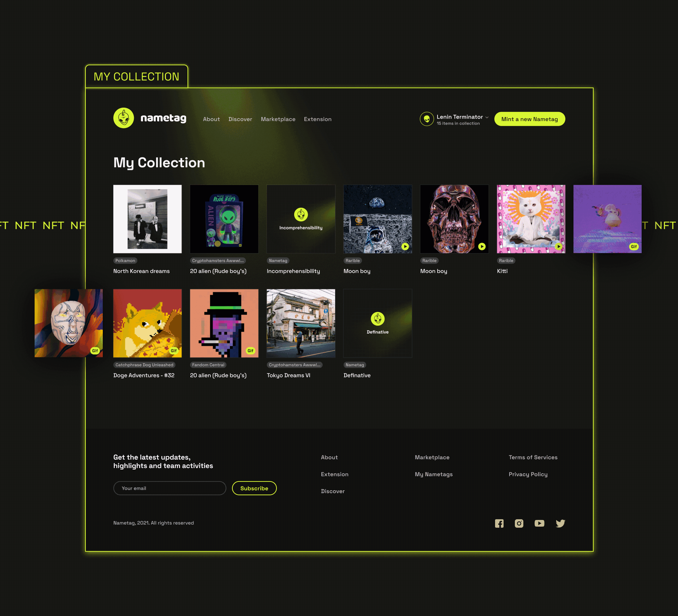Open the Twitter bird icon

click(x=560, y=524)
